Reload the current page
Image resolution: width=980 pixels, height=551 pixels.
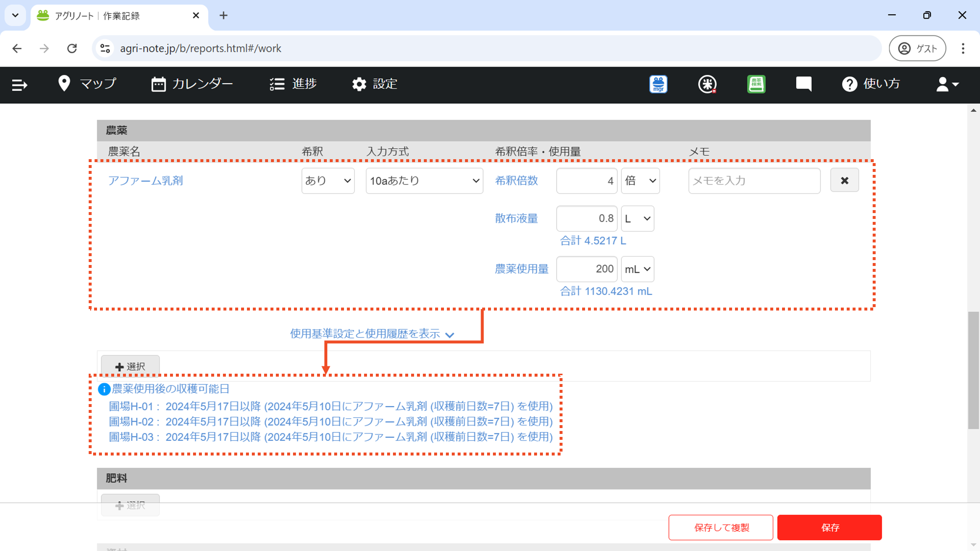tap(72, 48)
